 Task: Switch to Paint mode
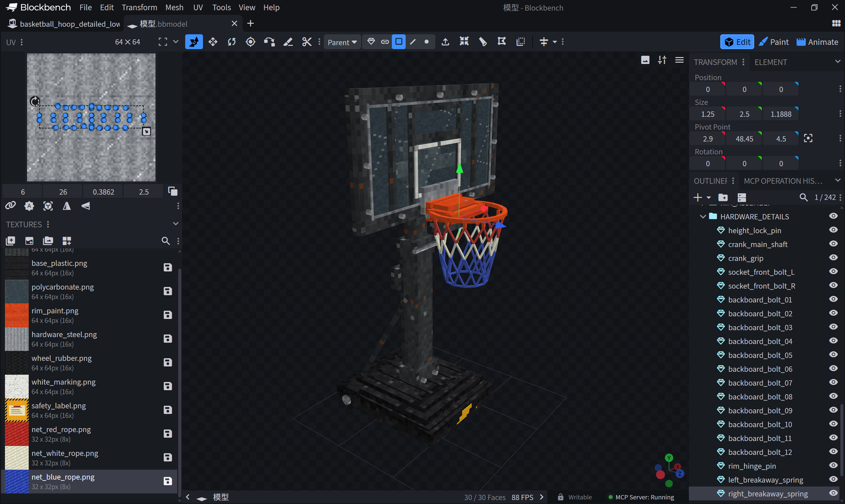[x=774, y=42]
